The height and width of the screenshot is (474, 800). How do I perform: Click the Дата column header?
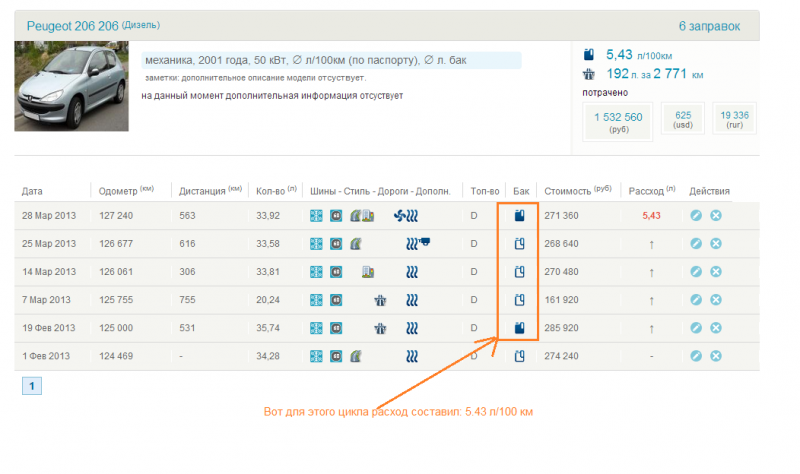(x=32, y=191)
